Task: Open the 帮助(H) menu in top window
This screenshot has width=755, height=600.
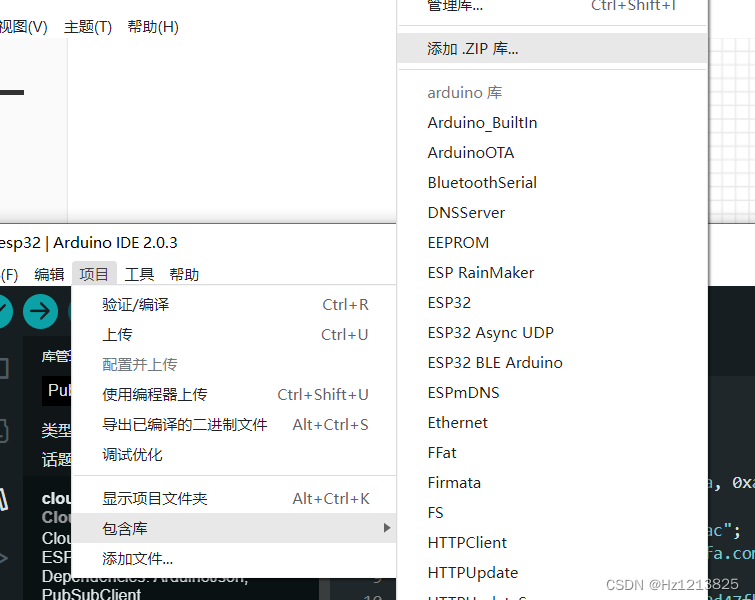Action: pyautogui.click(x=153, y=27)
